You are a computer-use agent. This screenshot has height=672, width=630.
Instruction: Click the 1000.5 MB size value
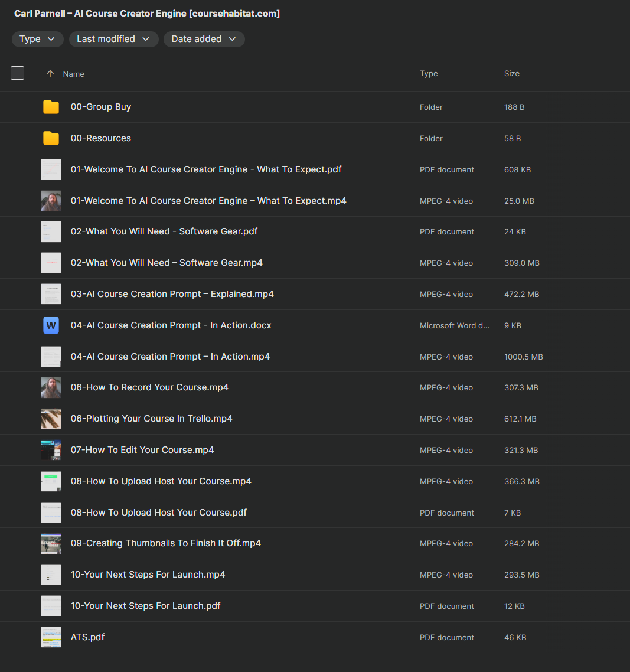coord(523,357)
